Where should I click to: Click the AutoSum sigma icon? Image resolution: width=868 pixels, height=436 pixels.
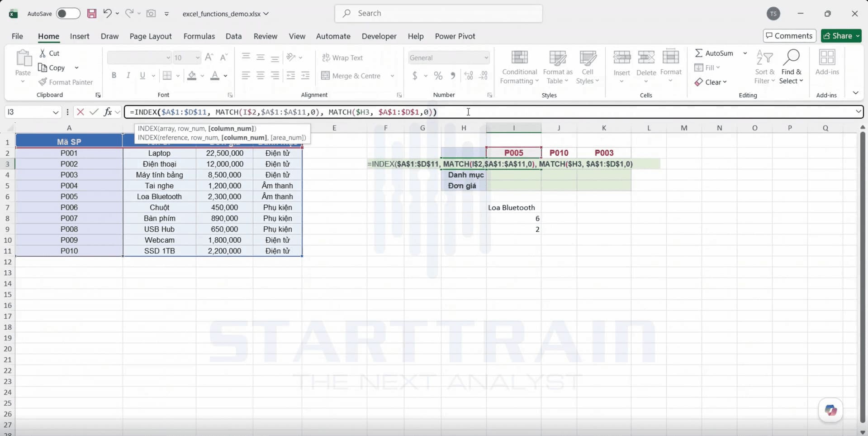tap(699, 53)
